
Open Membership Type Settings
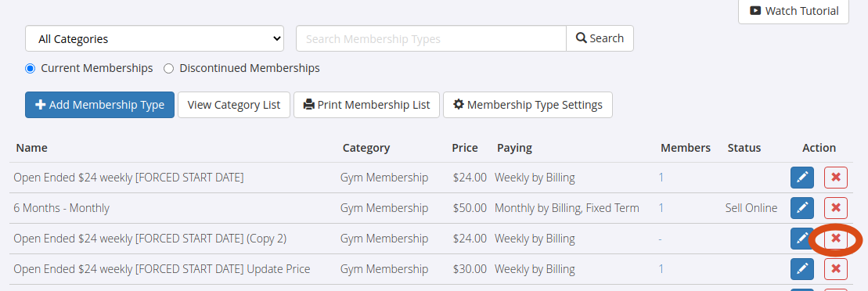[x=528, y=105]
